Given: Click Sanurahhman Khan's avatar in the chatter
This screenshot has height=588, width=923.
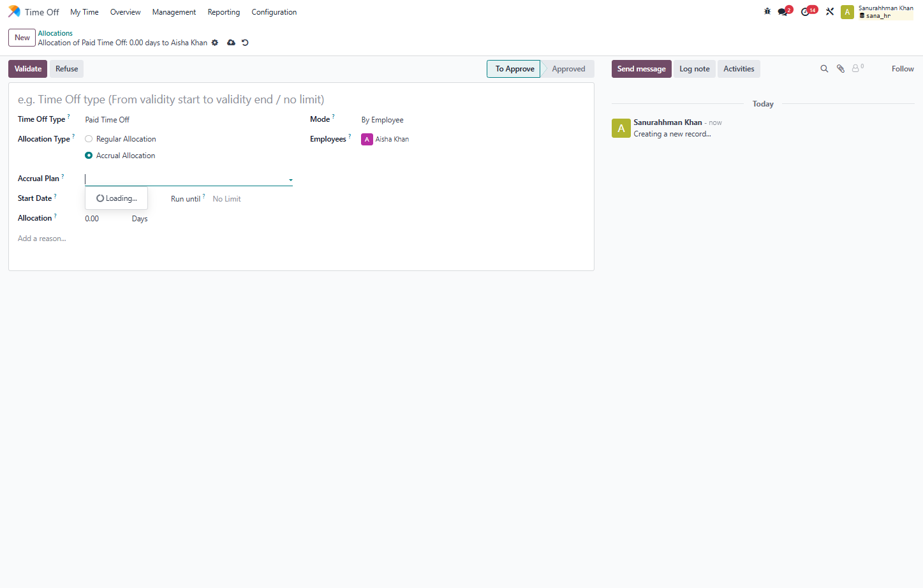Looking at the screenshot, I should (x=621, y=128).
